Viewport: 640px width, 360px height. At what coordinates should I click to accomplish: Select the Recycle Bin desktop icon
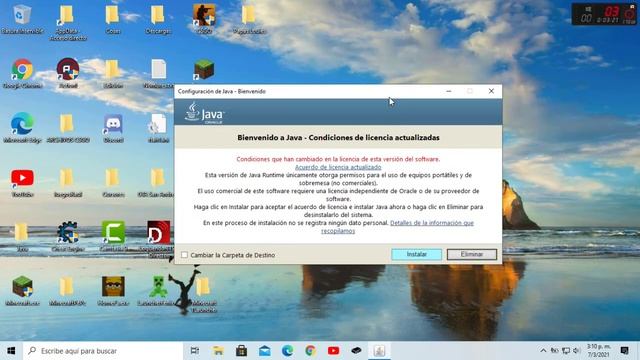click(22, 19)
